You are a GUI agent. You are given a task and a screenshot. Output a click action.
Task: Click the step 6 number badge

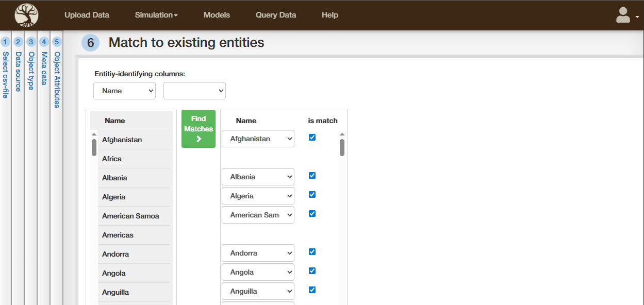90,43
